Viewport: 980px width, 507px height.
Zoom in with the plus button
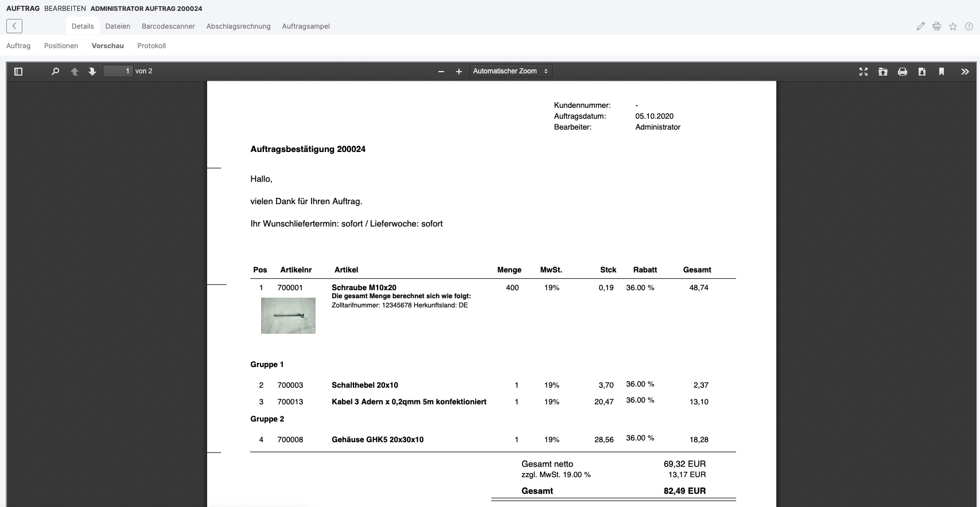[x=458, y=72]
